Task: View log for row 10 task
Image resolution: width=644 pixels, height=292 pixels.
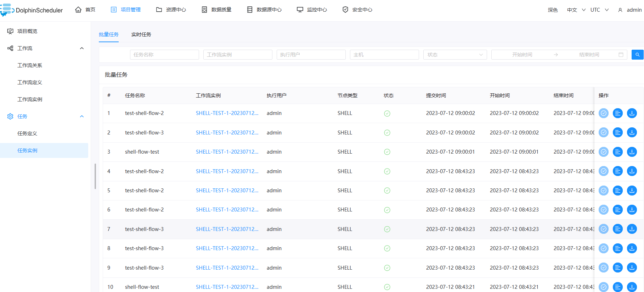Action: click(618, 287)
